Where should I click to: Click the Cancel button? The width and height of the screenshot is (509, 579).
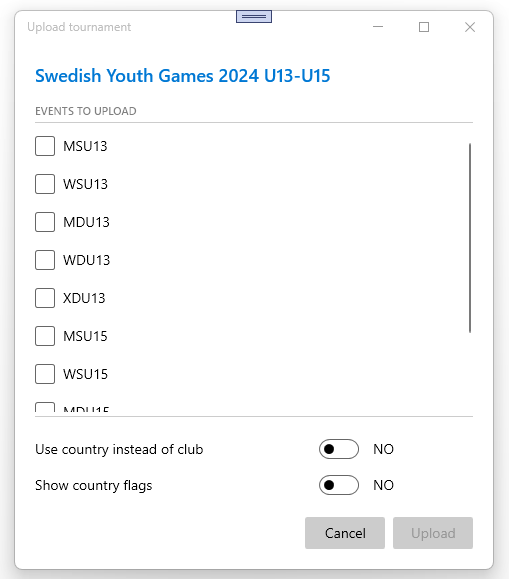(x=345, y=533)
